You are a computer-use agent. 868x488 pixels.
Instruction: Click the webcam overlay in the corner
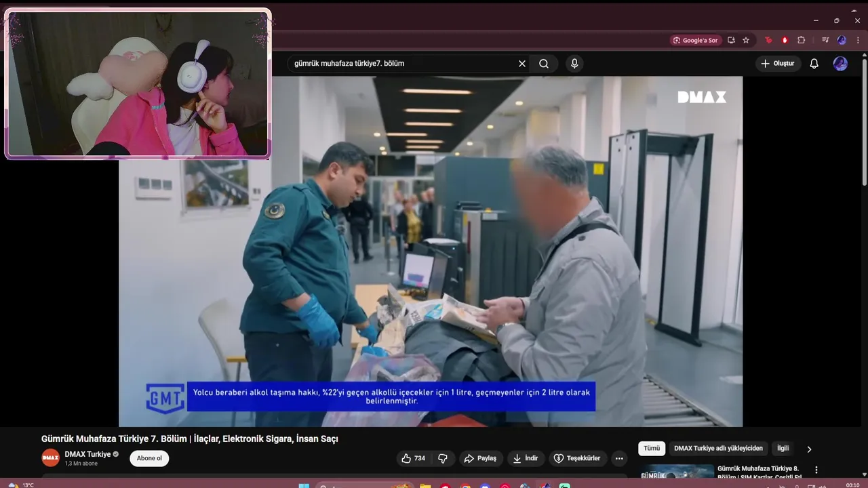[x=138, y=84]
